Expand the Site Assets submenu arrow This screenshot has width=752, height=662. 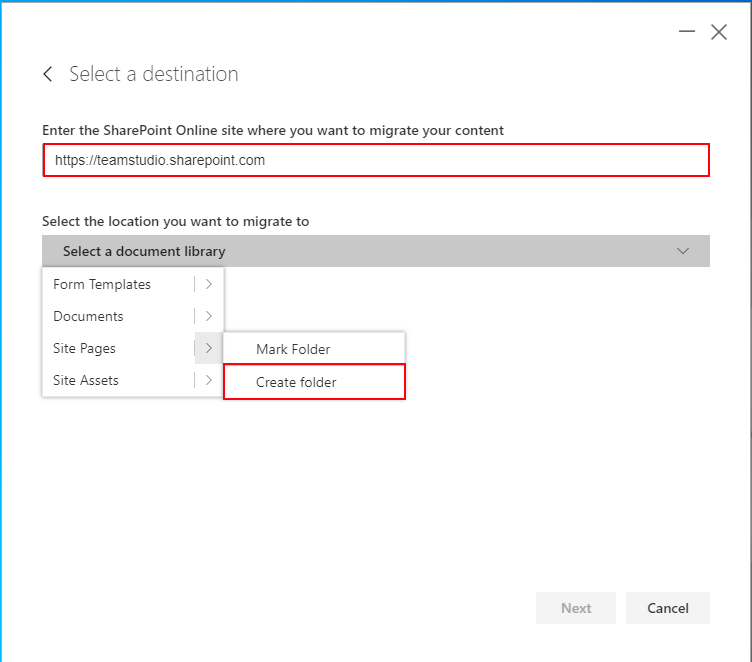click(209, 380)
